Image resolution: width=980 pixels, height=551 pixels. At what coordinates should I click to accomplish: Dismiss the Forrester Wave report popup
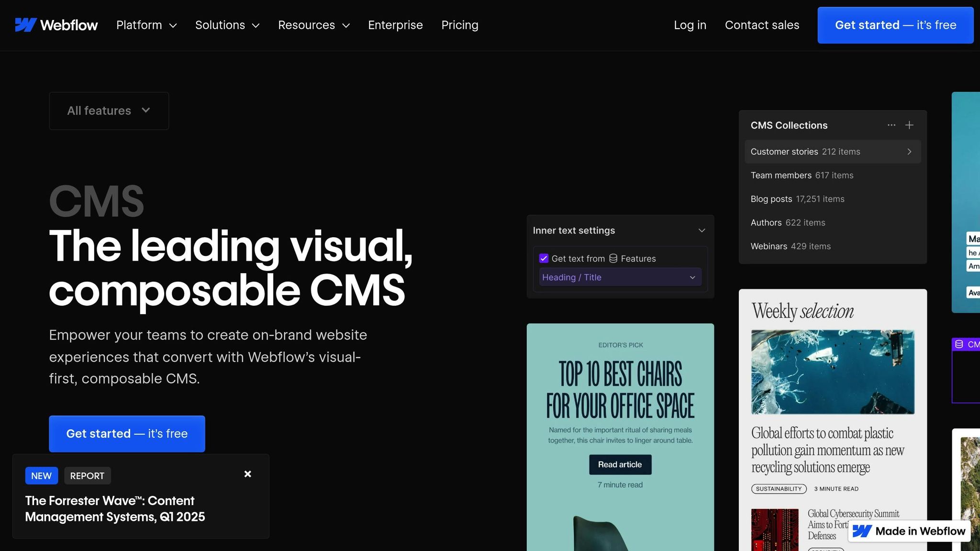248,474
